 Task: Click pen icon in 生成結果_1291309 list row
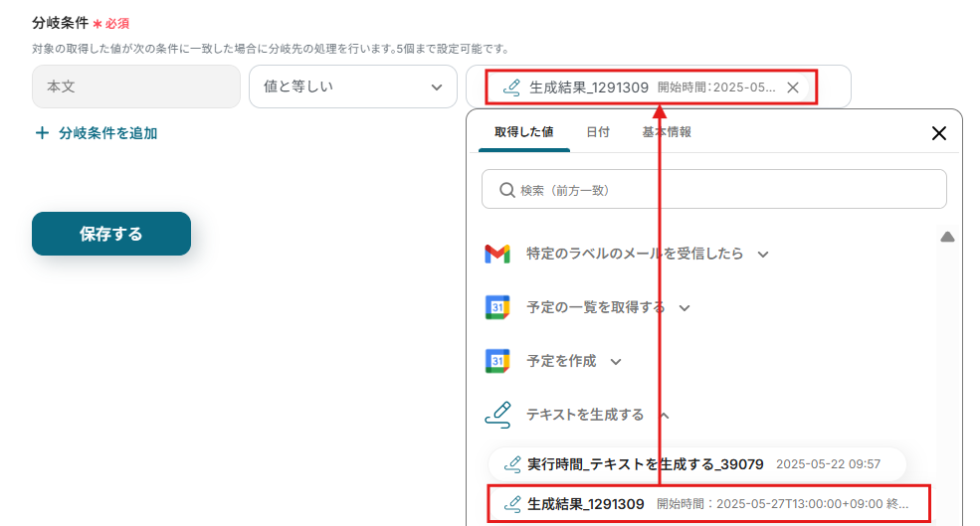click(x=511, y=503)
